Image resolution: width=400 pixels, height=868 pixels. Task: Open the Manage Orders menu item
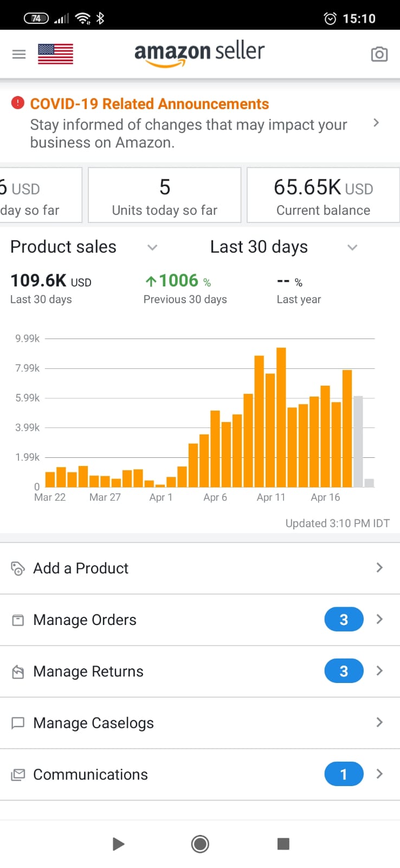point(85,620)
